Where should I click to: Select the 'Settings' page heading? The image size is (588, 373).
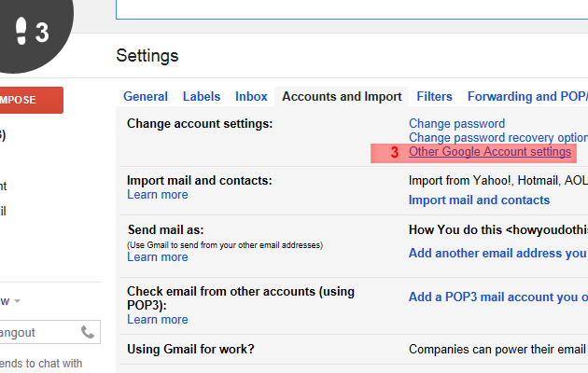click(147, 56)
